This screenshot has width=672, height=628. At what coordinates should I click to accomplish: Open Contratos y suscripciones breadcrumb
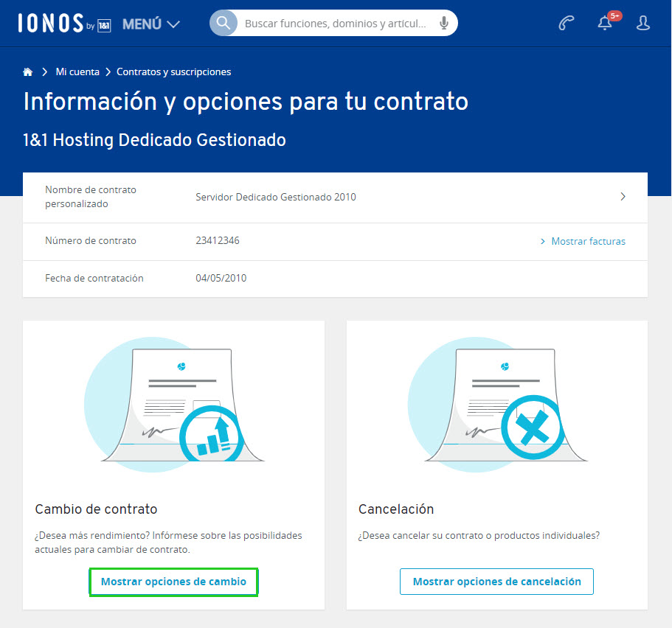coord(173,72)
